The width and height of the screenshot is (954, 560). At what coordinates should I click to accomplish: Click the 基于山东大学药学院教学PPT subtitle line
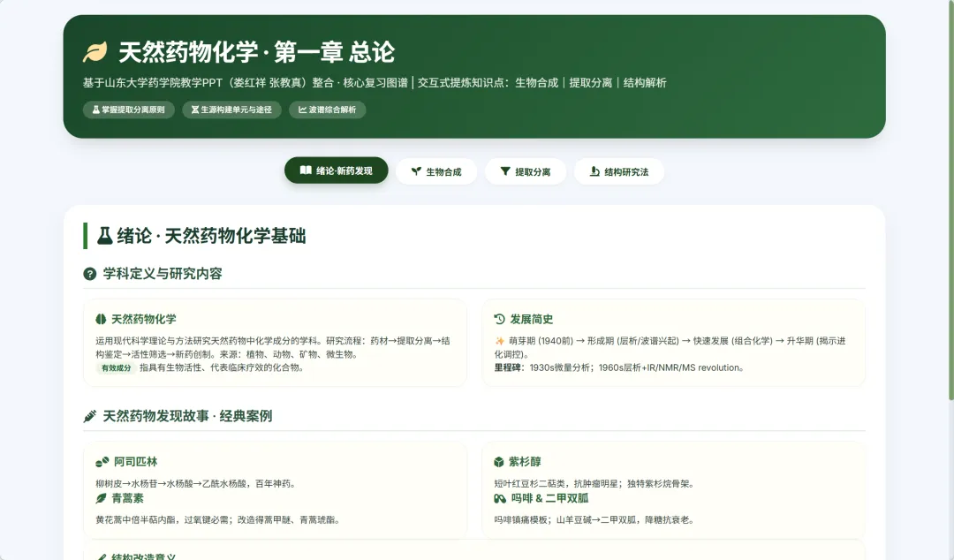click(375, 83)
